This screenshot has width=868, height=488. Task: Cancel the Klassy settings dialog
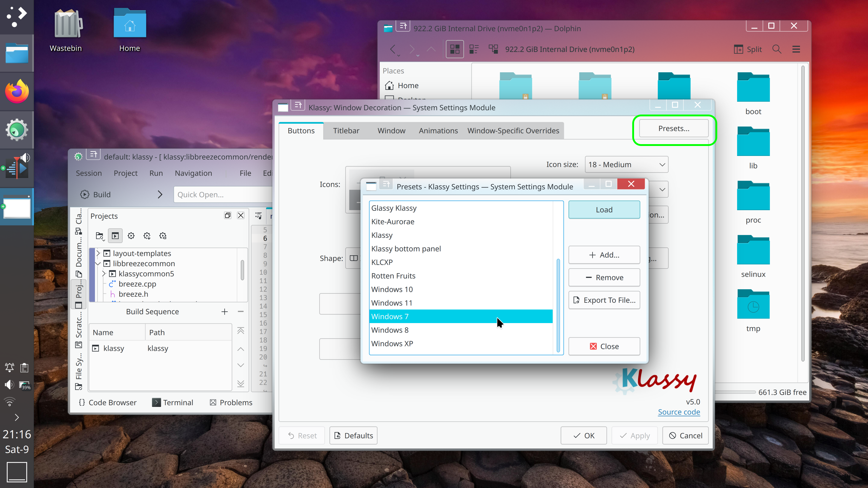click(x=685, y=435)
